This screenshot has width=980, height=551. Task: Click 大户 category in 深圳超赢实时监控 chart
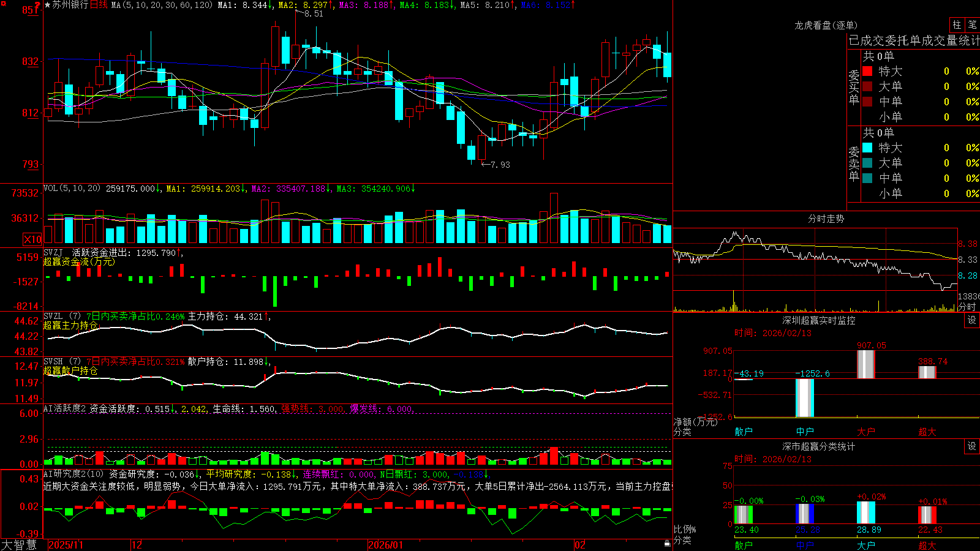pyautogui.click(x=866, y=432)
